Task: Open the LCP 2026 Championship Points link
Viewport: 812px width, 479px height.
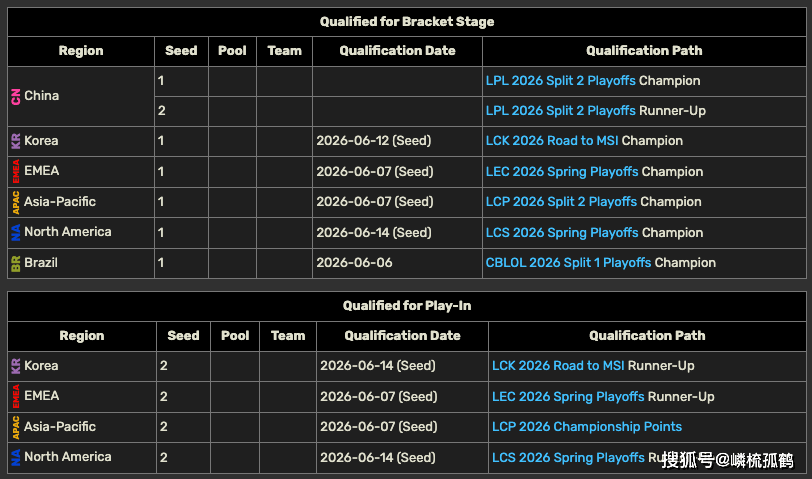Action: point(586,427)
